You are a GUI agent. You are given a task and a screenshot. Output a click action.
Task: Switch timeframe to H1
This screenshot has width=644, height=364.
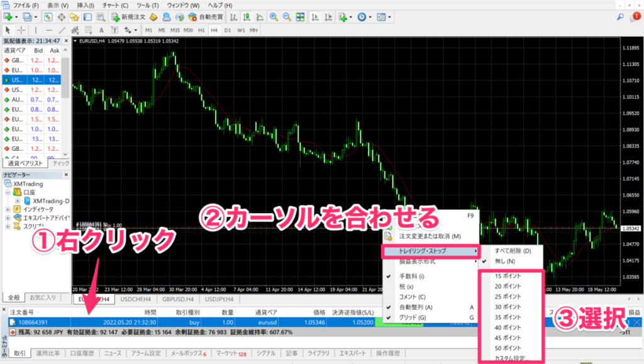point(201,30)
